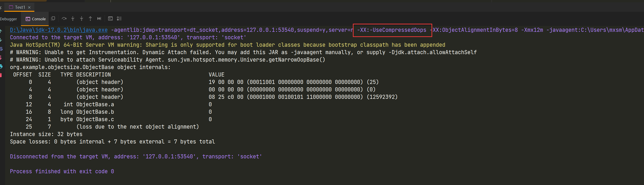Open the D:\Java\jdk-17.0.2\bin\java.exe link
644x185 pixels.
point(59,30)
